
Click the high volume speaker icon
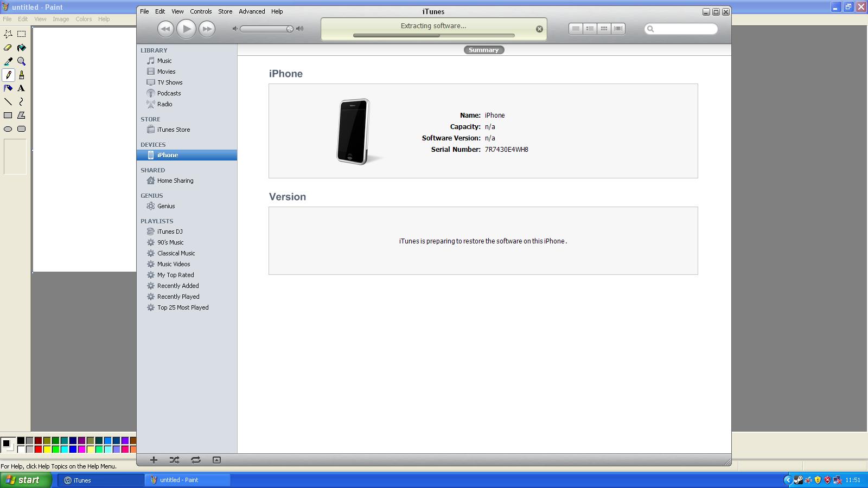(299, 29)
